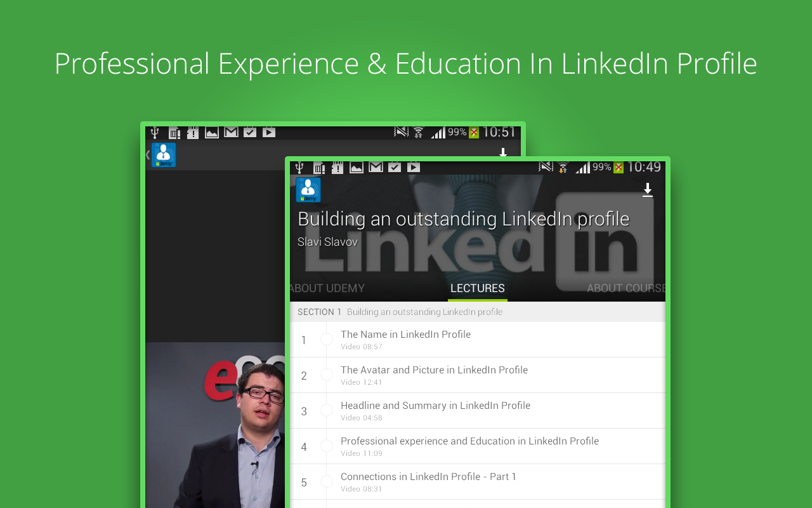Image resolution: width=812 pixels, height=508 pixels.
Task: Tap the play store icon in the back screen's status bar
Action: (x=269, y=132)
